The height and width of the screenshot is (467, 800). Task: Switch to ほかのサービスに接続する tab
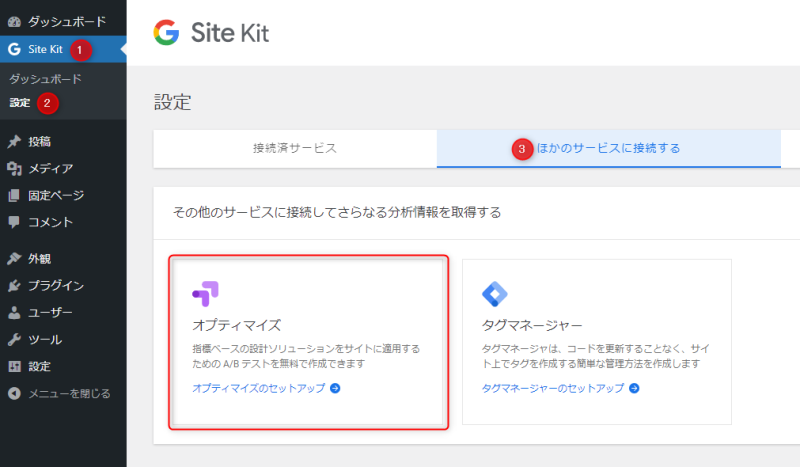[609, 149]
